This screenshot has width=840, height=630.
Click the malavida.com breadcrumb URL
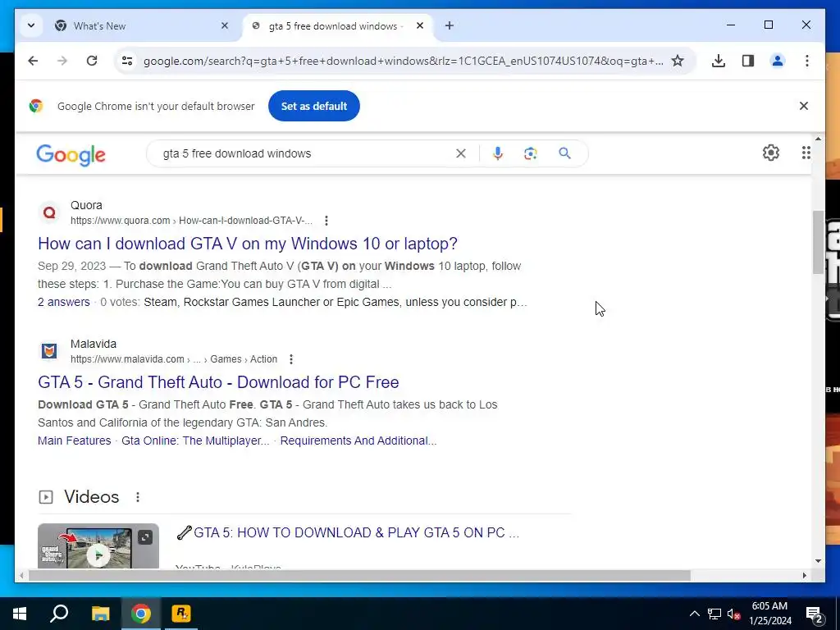[174, 359]
